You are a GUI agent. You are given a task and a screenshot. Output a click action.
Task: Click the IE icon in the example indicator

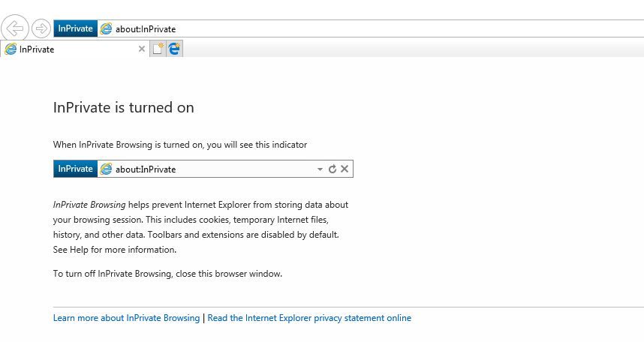click(107, 169)
